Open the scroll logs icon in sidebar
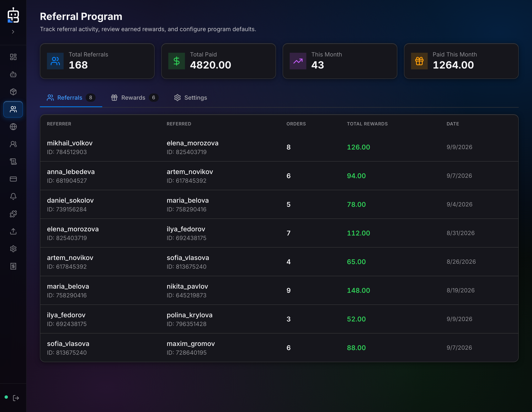This screenshot has width=532, height=412. coord(13,162)
